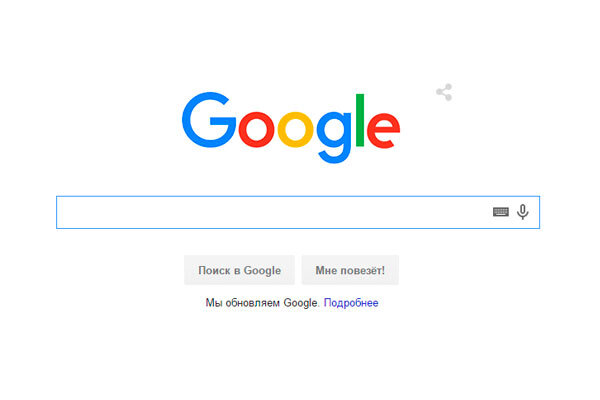Screen dimensions: 600x400
Task: Select the virtual keyboard icon in the search box
Action: coord(501,212)
